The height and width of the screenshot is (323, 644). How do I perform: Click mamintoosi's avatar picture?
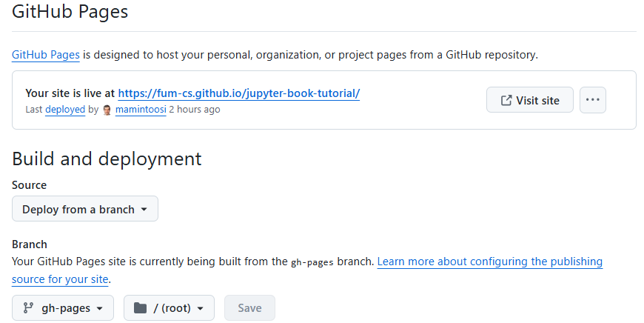[107, 110]
